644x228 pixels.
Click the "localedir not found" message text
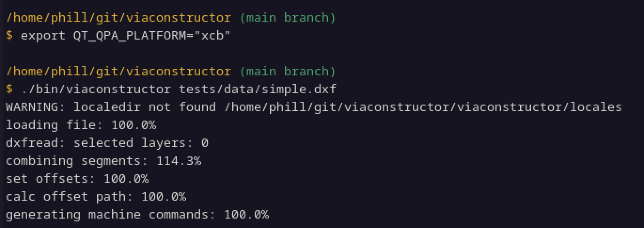coord(145,107)
